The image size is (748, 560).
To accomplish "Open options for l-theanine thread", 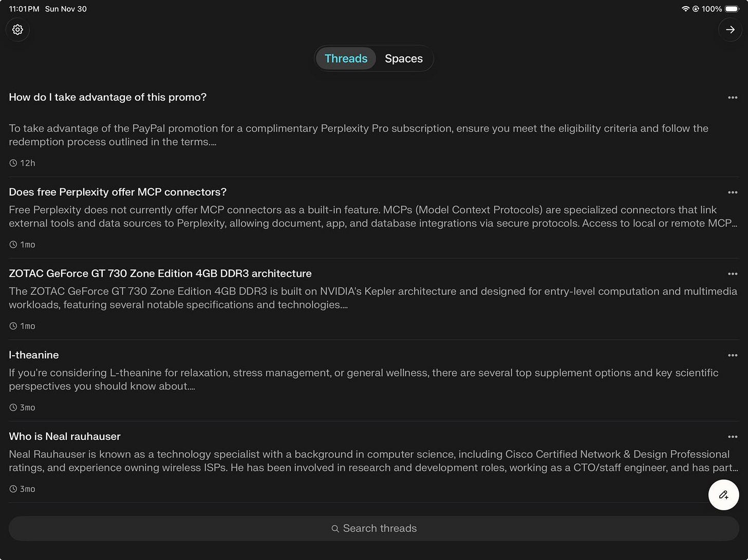I will 733,355.
